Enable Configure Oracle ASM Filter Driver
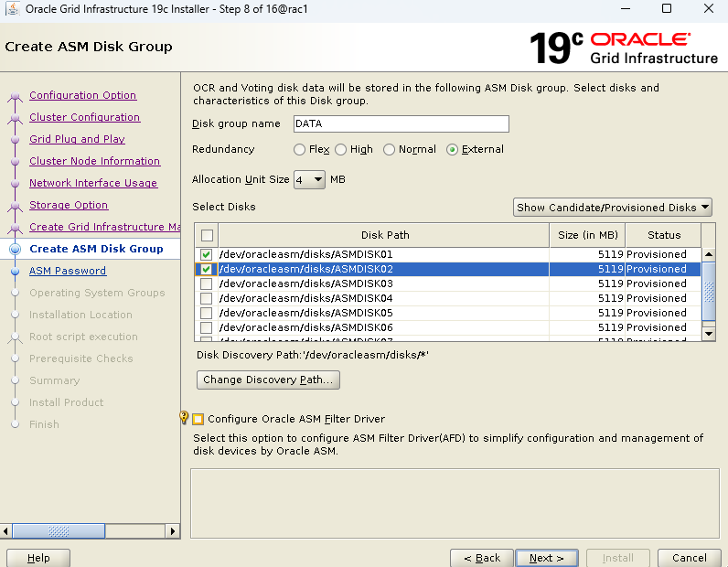 point(198,420)
